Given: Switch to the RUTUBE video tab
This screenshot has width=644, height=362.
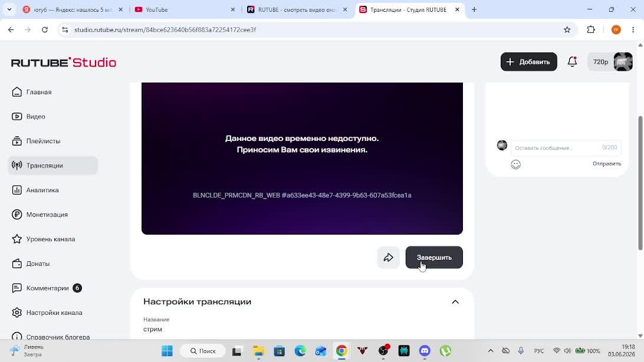Looking at the screenshot, I should pyautogui.click(x=297, y=9).
